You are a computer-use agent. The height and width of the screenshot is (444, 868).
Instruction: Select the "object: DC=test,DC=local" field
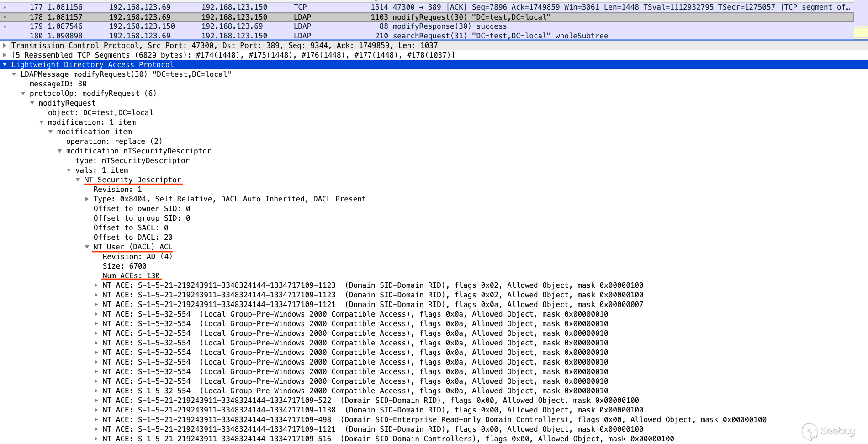[101, 113]
